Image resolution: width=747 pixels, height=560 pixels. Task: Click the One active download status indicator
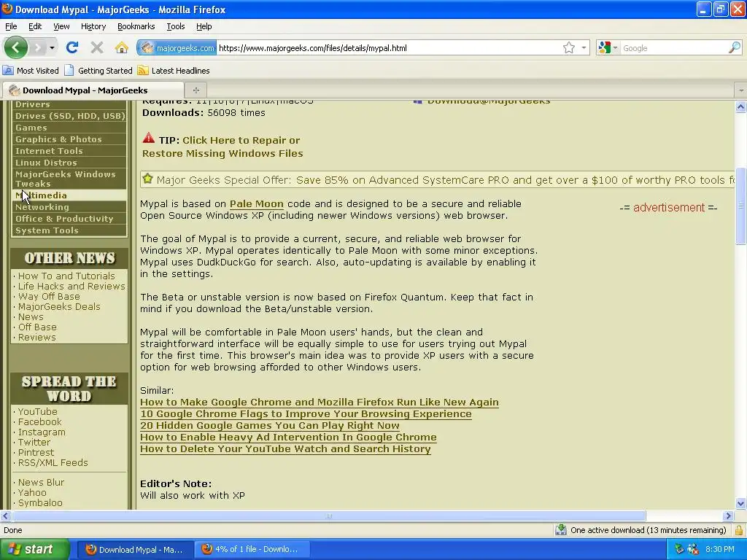click(640, 530)
